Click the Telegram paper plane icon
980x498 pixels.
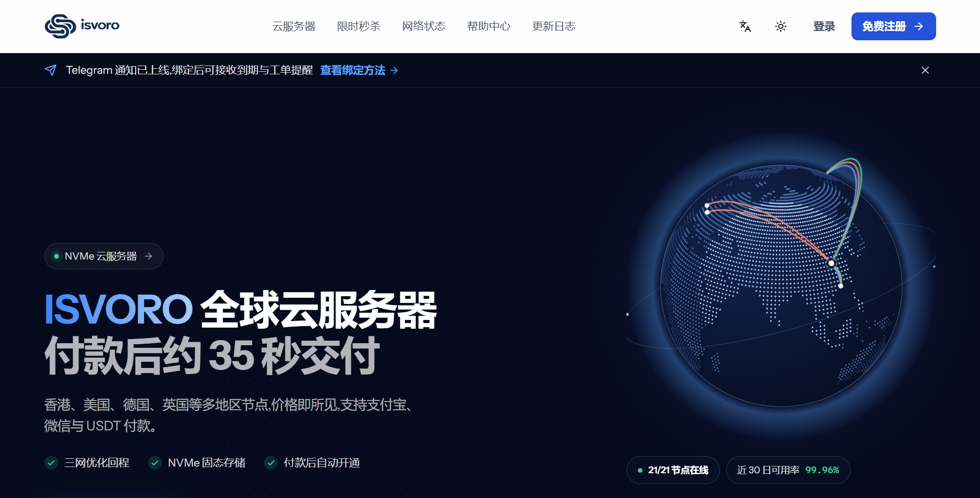point(51,70)
